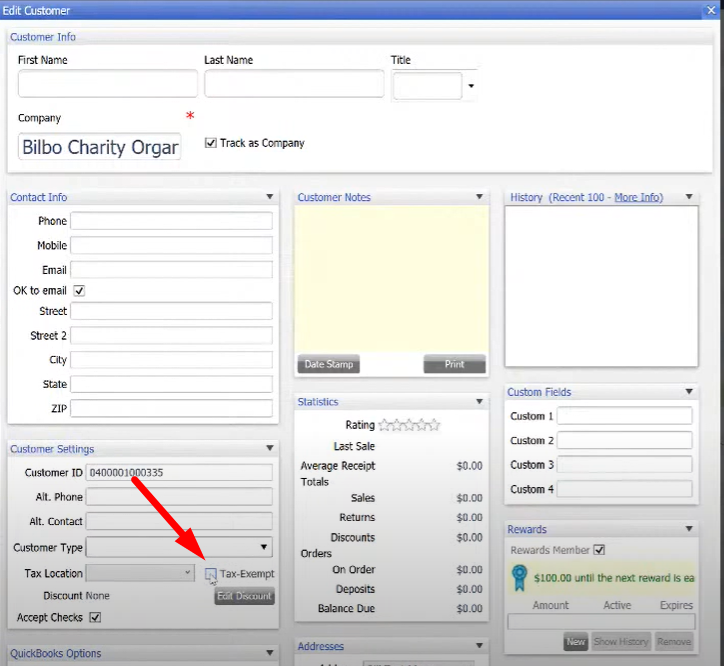Collapse the Customer Settings panel
Screen dimensions: 724x666
pos(270,448)
